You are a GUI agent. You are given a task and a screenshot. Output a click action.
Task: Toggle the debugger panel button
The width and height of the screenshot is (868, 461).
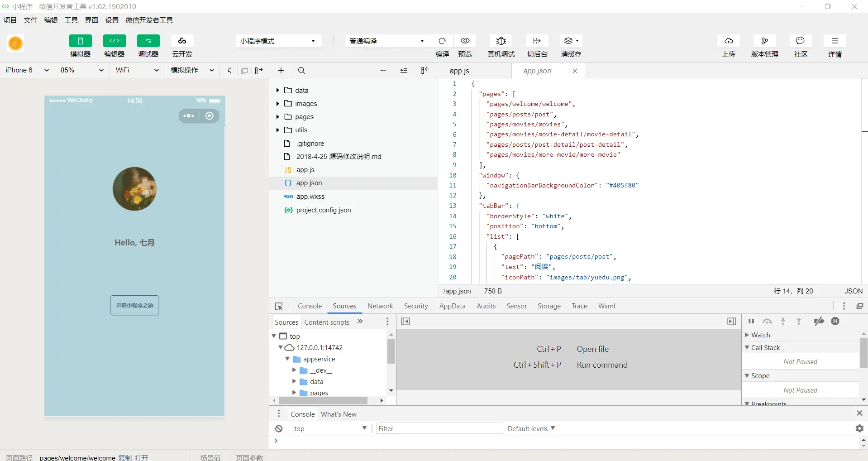click(148, 41)
